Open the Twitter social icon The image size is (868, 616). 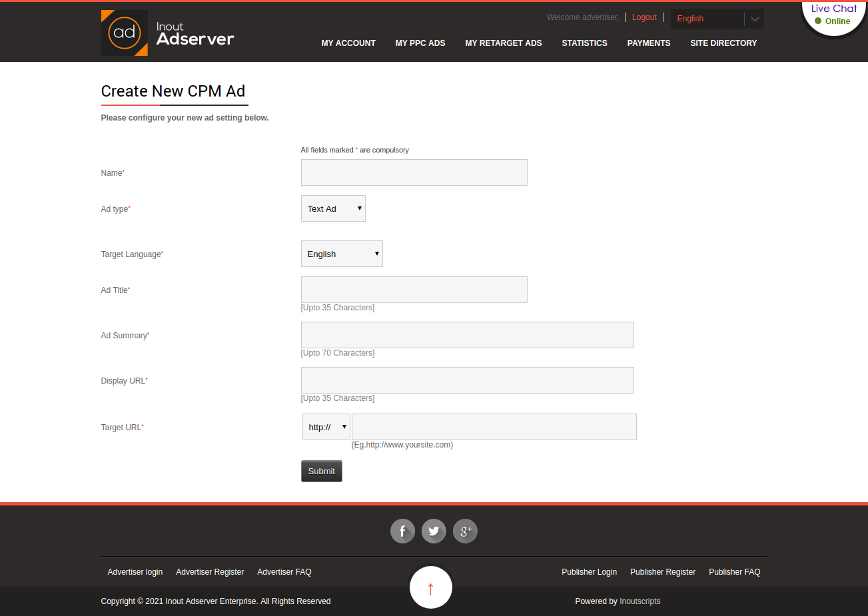pyautogui.click(x=434, y=531)
